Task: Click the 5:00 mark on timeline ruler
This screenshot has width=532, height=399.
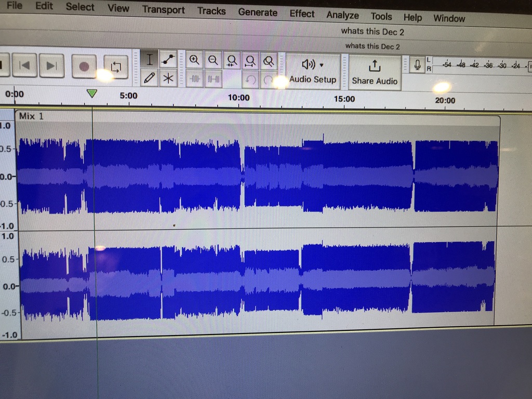Action: tap(128, 96)
